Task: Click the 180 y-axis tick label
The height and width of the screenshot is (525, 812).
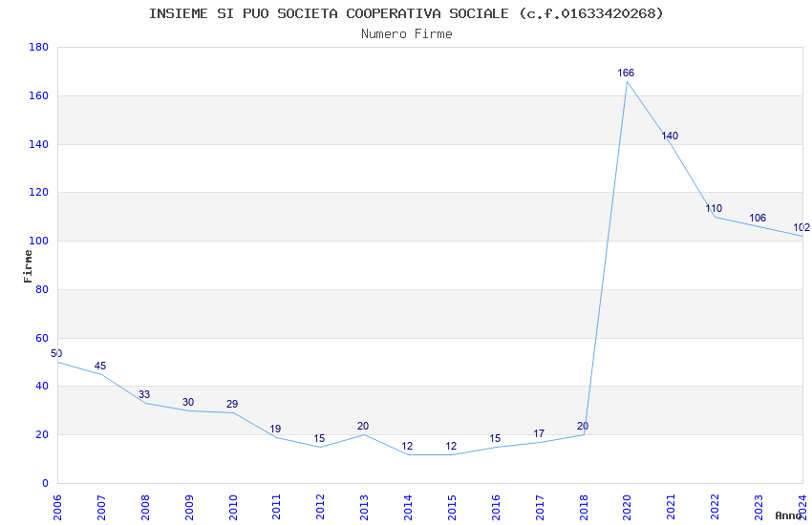Action: (39, 47)
